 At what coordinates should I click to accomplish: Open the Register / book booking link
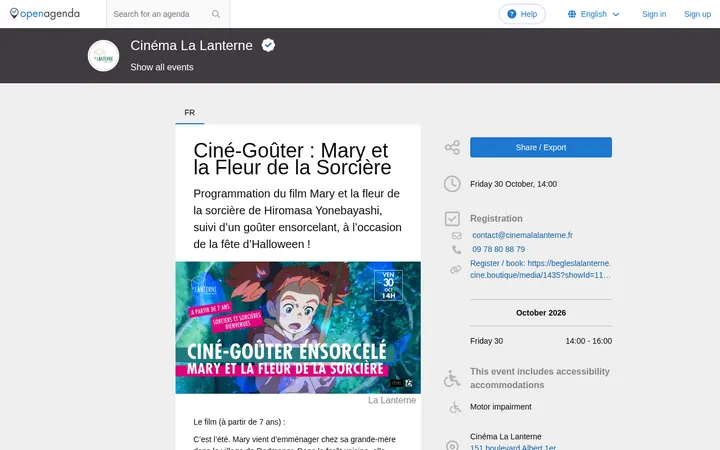(540, 269)
